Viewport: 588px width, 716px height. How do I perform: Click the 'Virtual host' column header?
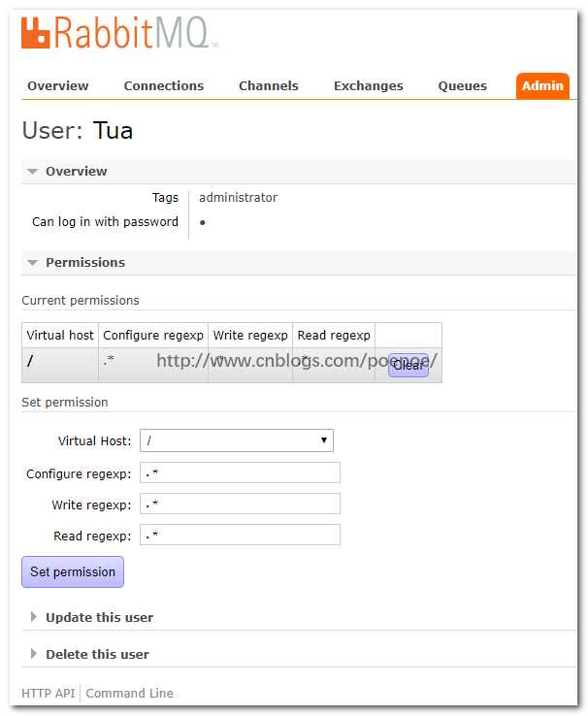click(x=60, y=335)
